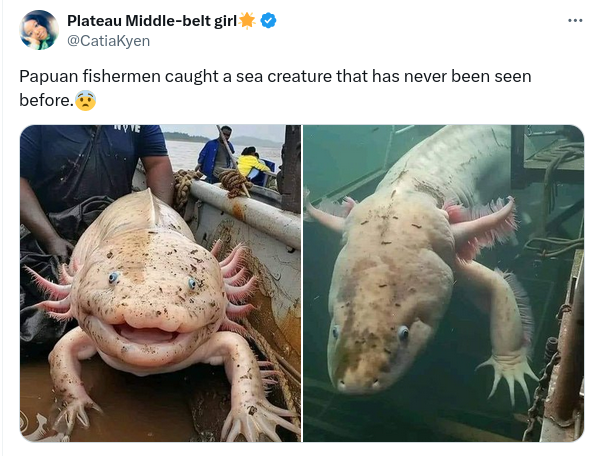
Task: Click the tweet text starting 'Papuan fishermen caught'
Action: (275, 88)
